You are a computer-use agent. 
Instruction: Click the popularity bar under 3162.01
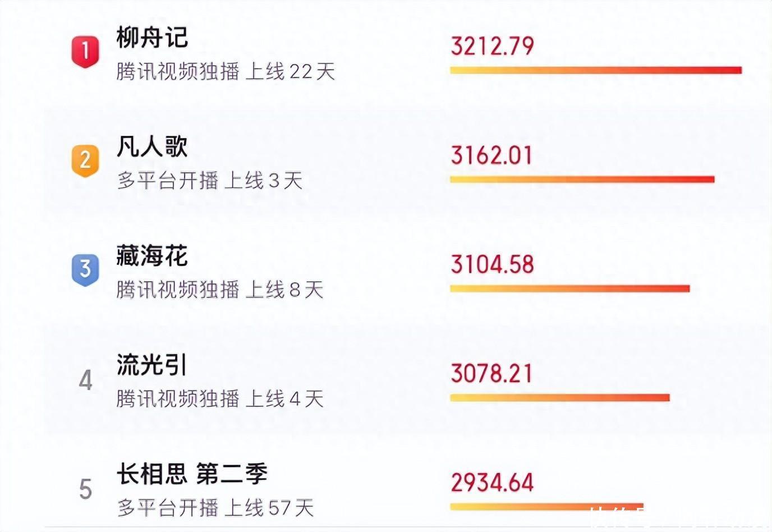click(x=582, y=180)
